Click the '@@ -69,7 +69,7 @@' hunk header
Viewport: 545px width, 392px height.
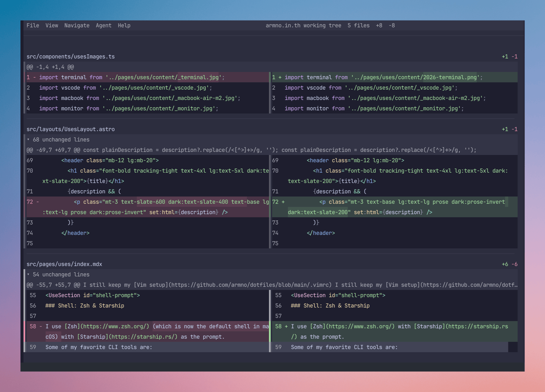pos(272,150)
